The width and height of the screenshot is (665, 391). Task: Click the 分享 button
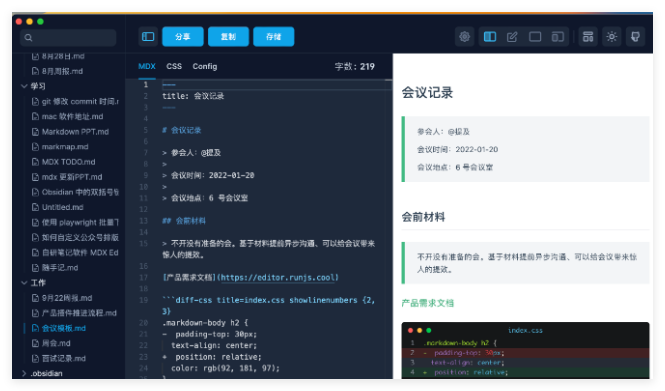pos(183,36)
